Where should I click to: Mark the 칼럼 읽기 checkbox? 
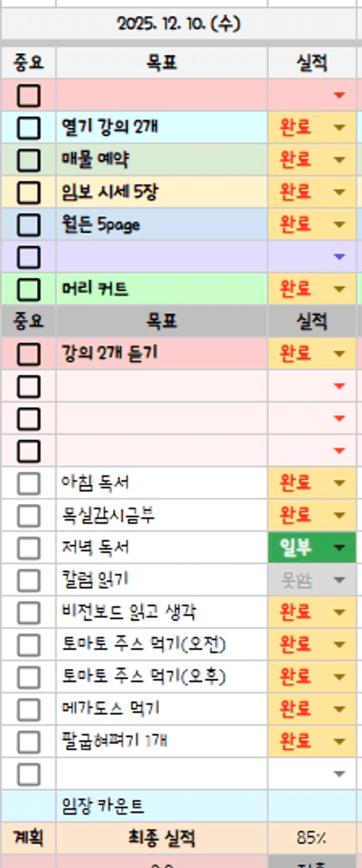29,580
